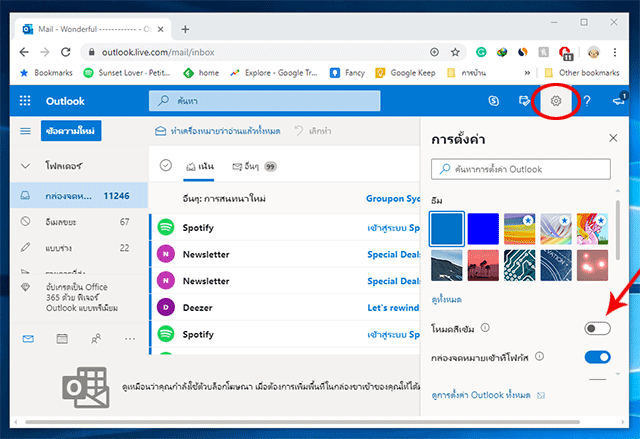Reload the page with refresh icon
640x439 pixels.
(66, 52)
